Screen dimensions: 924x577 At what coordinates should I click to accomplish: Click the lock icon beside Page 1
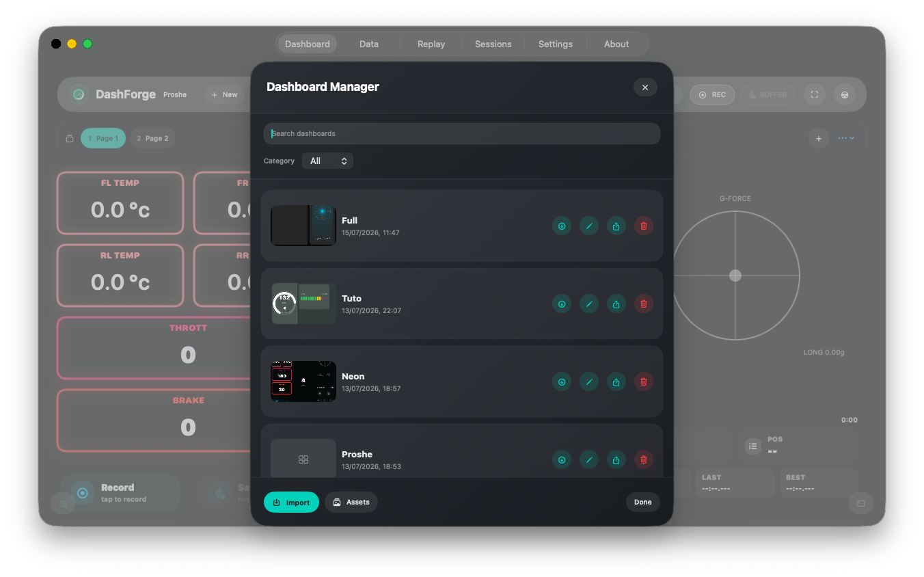pos(70,138)
